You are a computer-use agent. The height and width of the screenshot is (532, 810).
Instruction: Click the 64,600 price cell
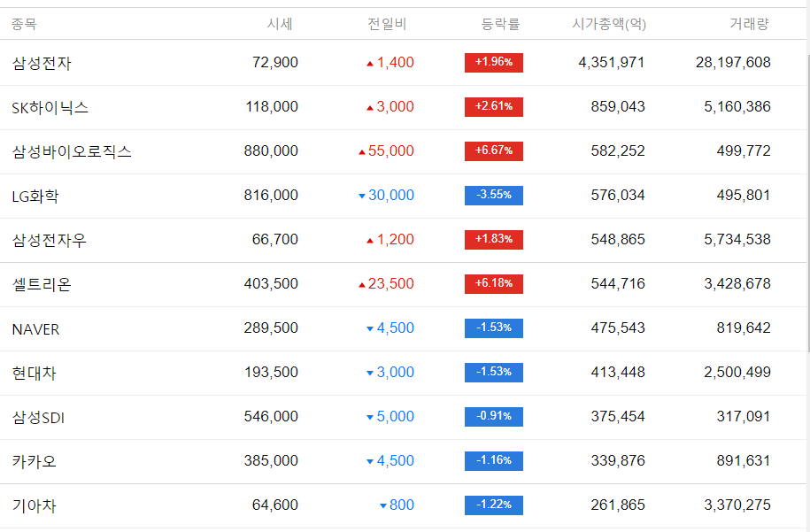pyautogui.click(x=274, y=505)
